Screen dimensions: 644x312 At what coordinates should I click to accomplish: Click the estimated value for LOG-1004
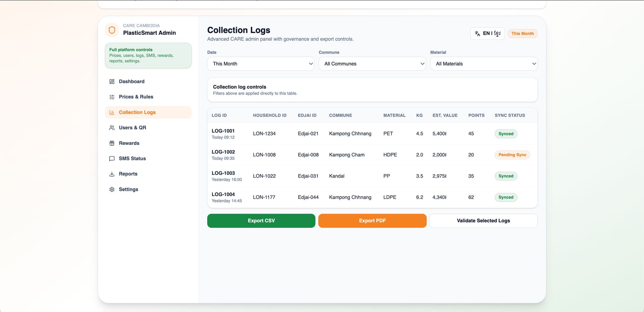[439, 197]
